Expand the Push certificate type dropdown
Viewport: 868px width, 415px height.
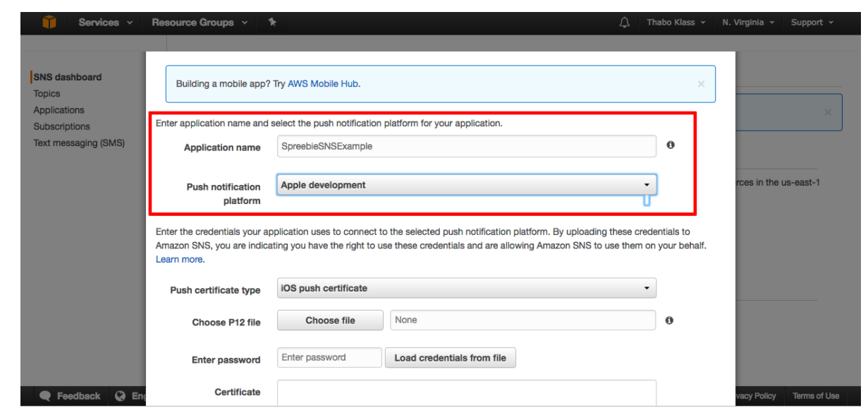coord(467,288)
